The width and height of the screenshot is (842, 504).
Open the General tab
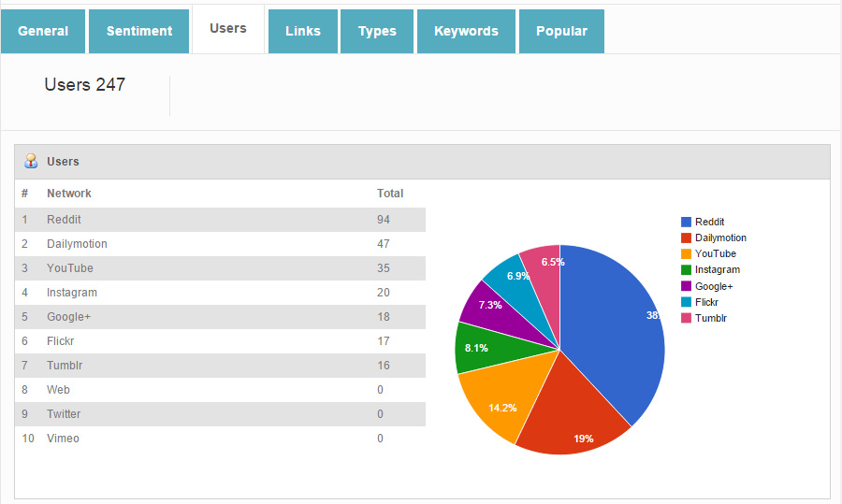[x=43, y=31]
